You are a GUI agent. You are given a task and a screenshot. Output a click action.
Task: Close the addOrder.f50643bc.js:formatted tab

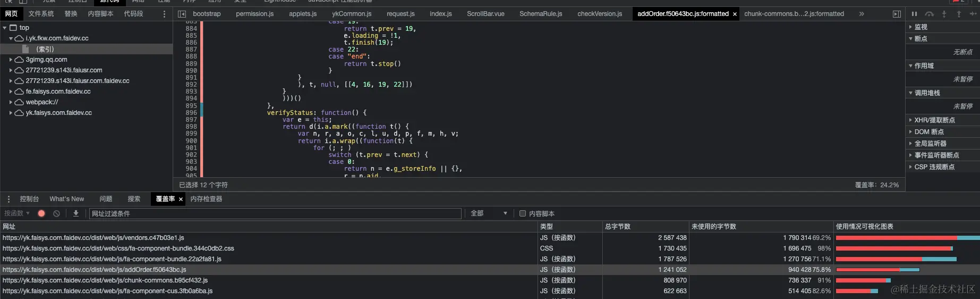click(x=735, y=14)
